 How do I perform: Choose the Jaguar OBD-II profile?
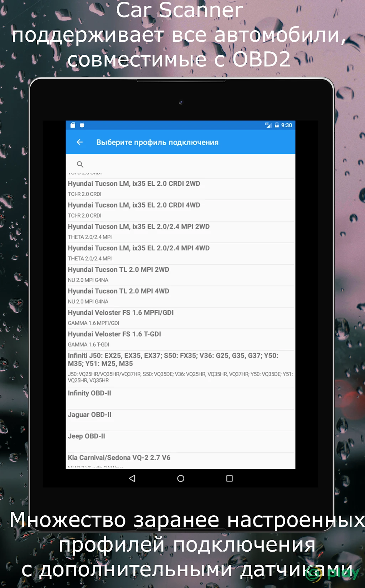[180, 420]
